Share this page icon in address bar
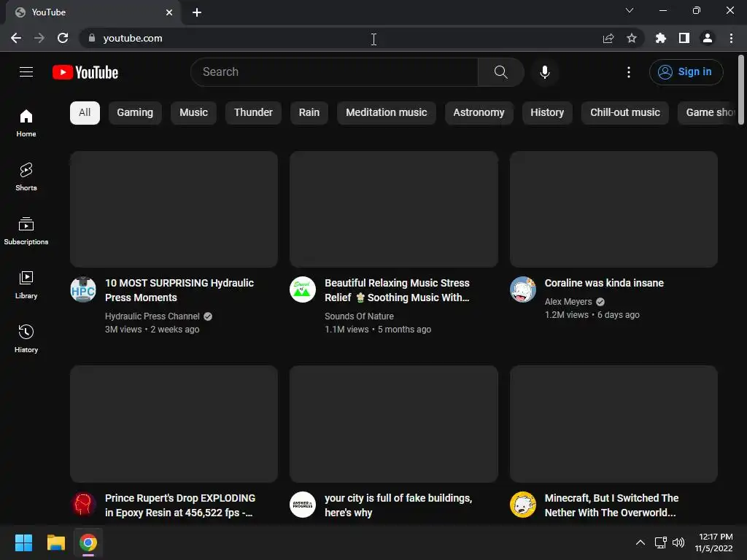This screenshot has width=747, height=560. pos(608,38)
